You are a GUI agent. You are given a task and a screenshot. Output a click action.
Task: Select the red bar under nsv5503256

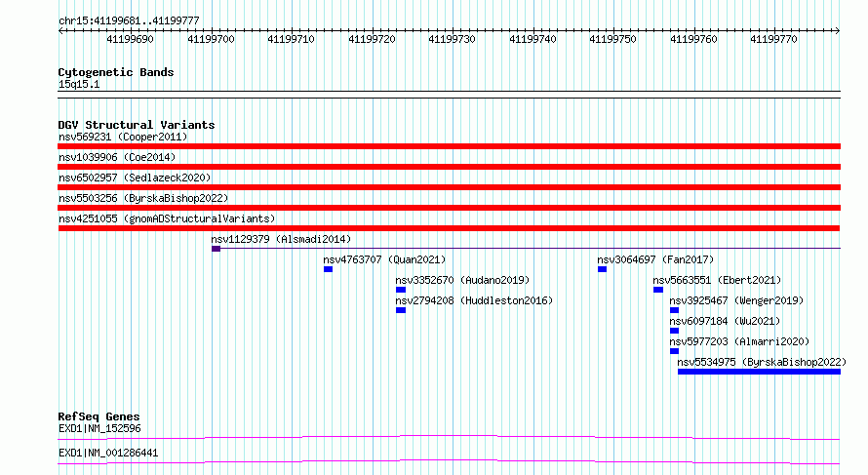(x=449, y=208)
